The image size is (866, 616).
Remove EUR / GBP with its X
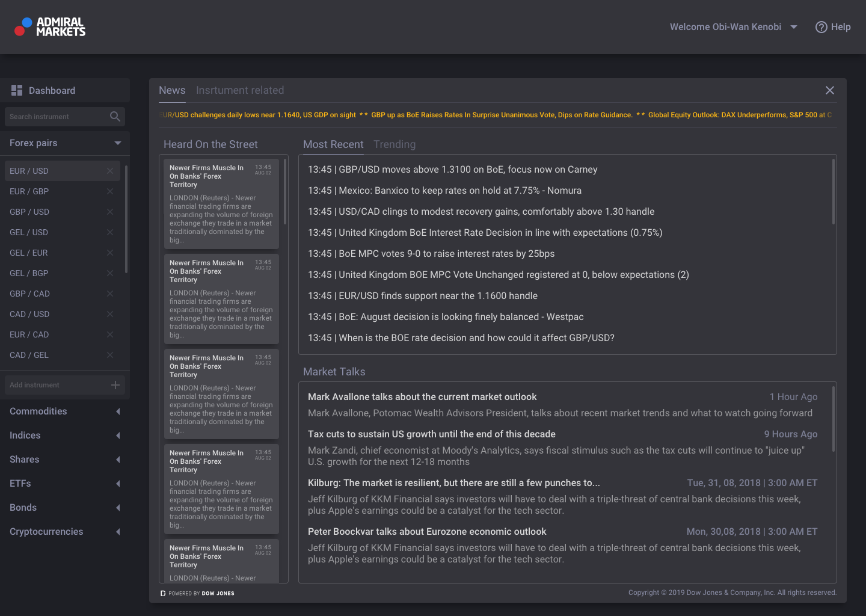coord(110,191)
